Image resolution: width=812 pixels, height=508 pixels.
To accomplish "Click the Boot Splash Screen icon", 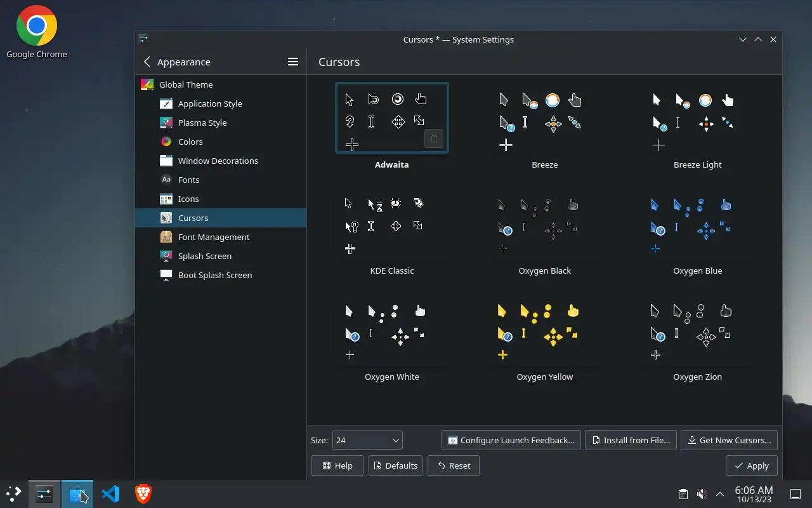I will coord(166,275).
